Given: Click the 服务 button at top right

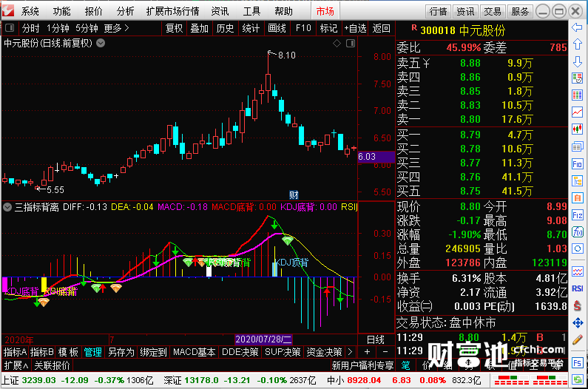Looking at the screenshot, I should point(520,12).
